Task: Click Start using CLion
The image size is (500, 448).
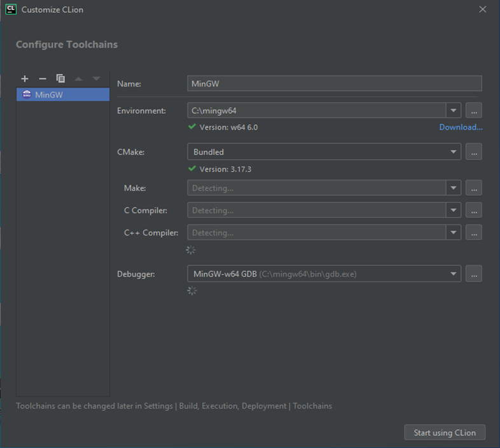Action: [445, 432]
